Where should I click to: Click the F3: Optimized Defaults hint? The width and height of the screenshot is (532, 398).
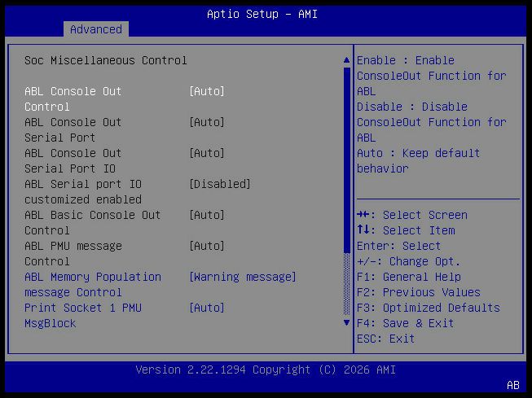[429, 308]
